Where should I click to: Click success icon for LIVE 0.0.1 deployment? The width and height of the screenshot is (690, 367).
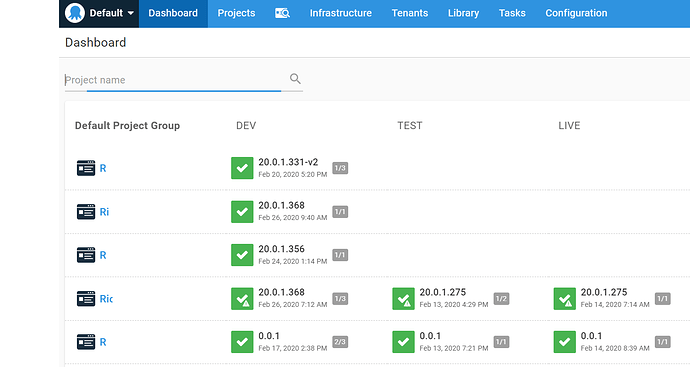coord(565,341)
